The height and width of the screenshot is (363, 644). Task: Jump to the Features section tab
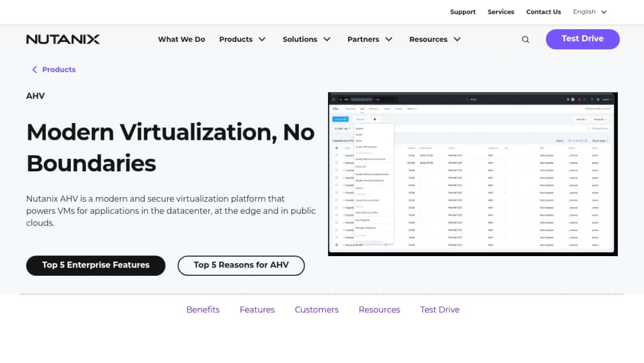coord(257,309)
